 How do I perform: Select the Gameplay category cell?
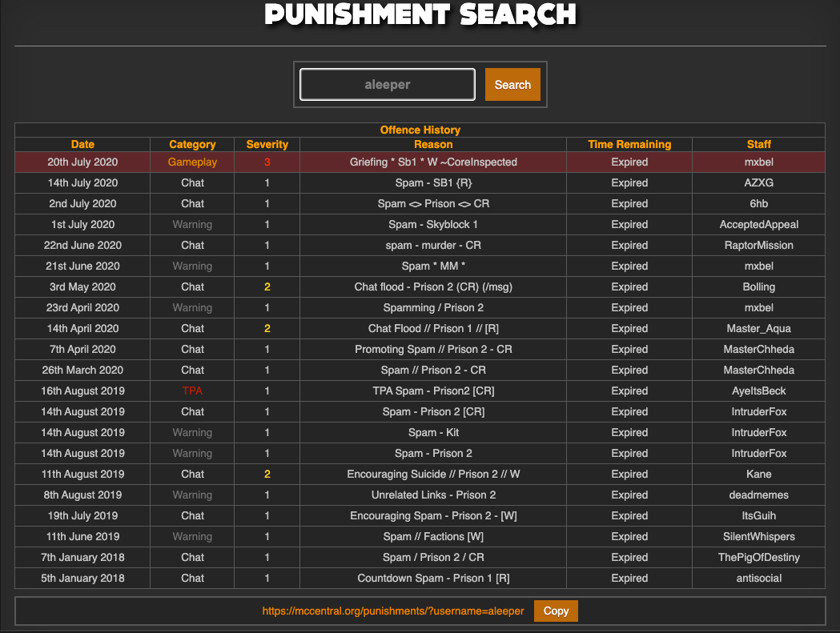[192, 162]
